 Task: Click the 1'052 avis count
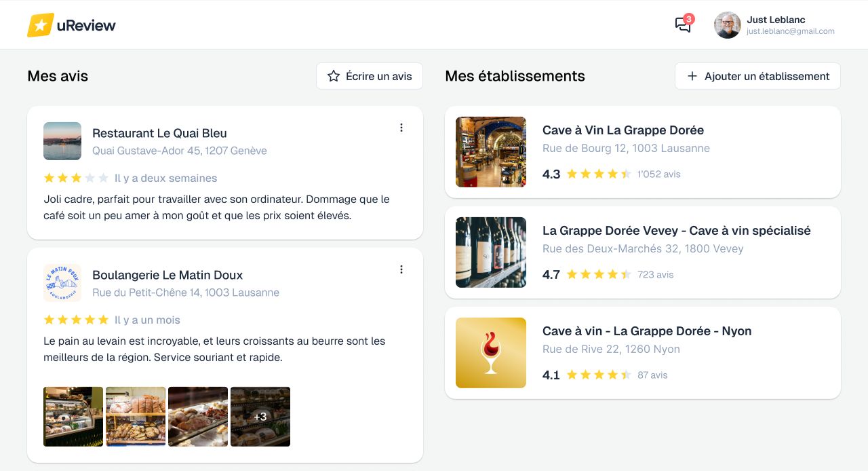[658, 174]
